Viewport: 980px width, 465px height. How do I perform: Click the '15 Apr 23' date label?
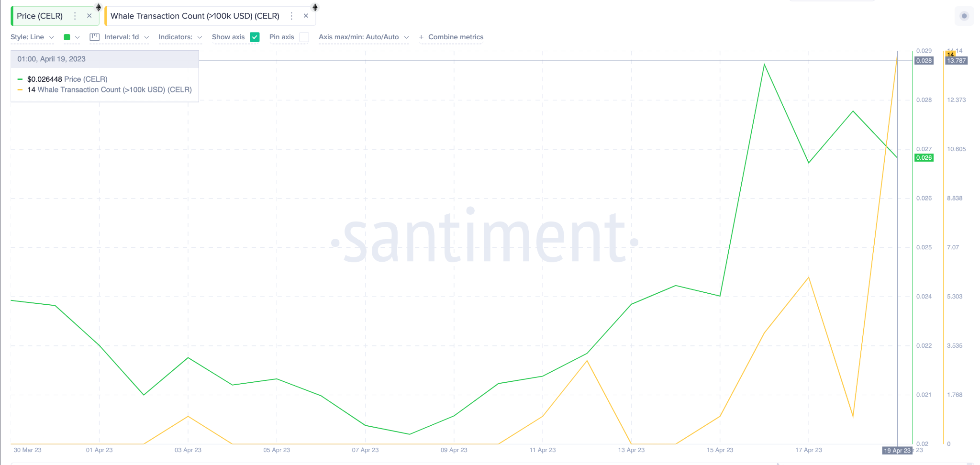(720, 450)
